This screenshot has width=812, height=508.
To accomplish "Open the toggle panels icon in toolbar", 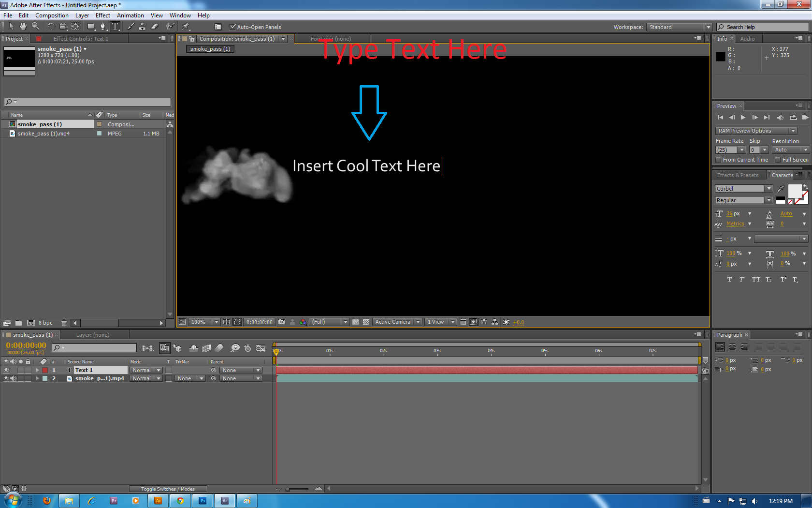I will pos(218,27).
